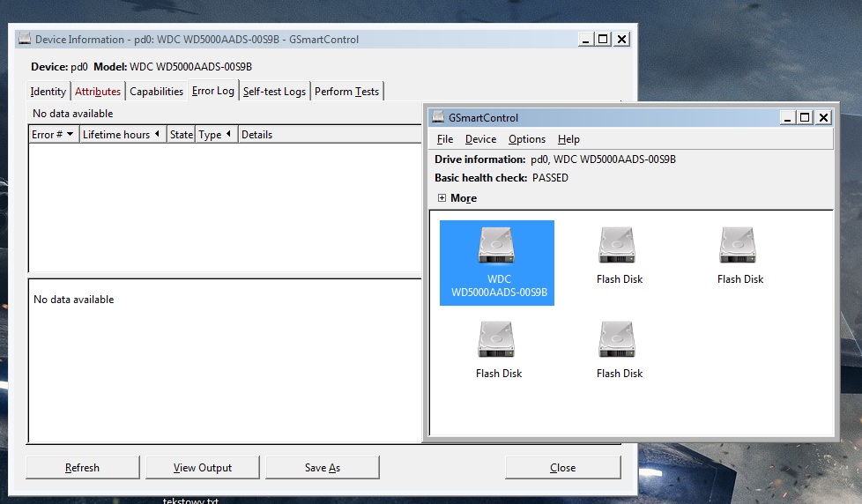Screen dimensions: 862x504
Task: Switch to the Identity tab
Action: click(48, 92)
